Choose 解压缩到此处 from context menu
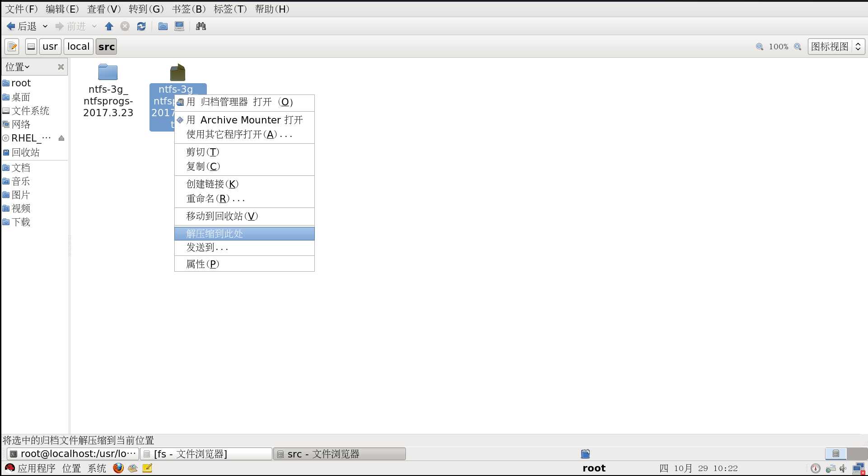The width and height of the screenshot is (868, 476). point(244,234)
